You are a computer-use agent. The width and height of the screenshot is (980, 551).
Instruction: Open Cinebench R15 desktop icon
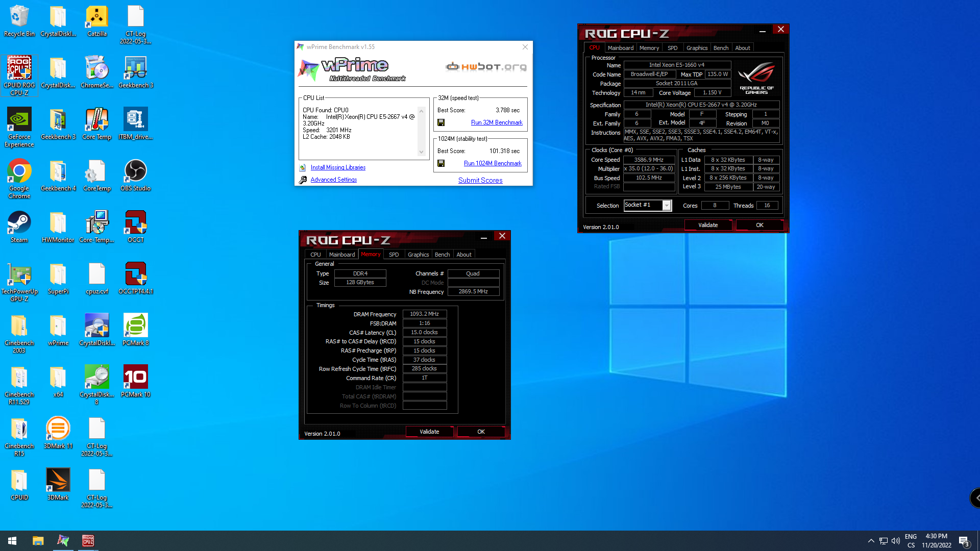pyautogui.click(x=19, y=436)
